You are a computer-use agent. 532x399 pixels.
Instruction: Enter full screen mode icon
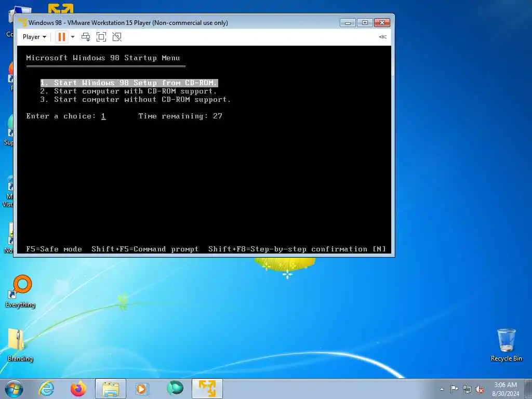tap(101, 37)
